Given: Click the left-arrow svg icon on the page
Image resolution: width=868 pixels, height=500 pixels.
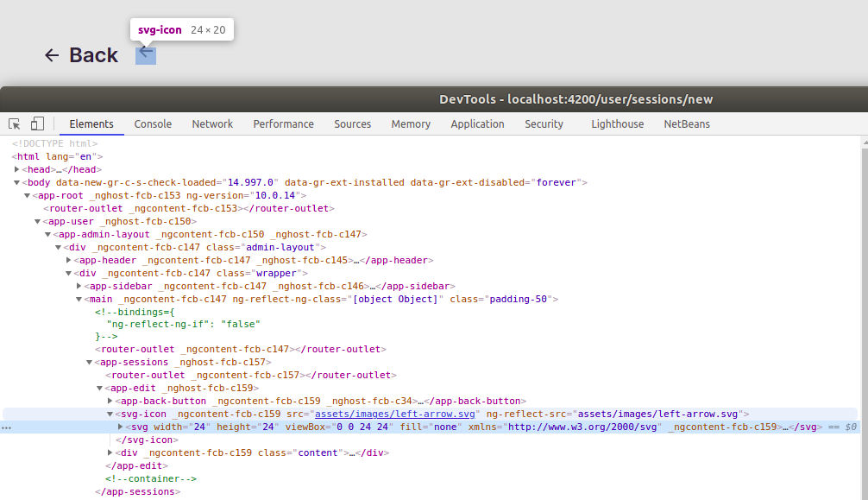Looking at the screenshot, I should click(145, 54).
